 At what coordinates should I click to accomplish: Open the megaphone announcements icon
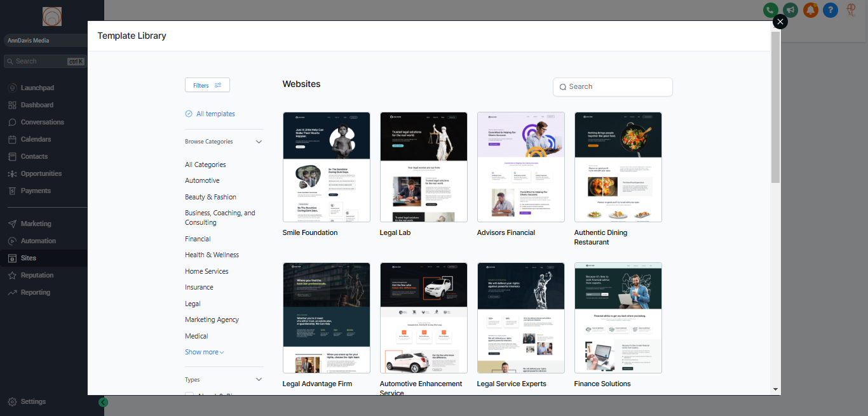click(790, 10)
